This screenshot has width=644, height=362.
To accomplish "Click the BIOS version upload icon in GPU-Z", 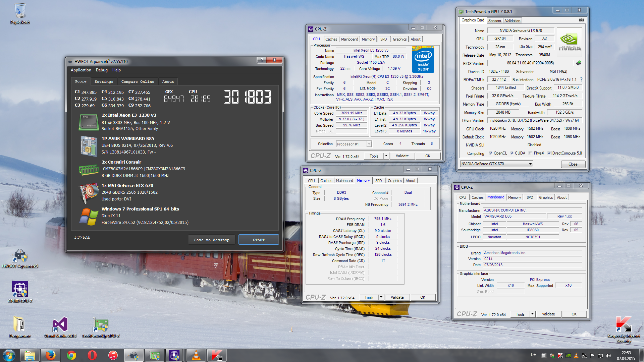I will [x=579, y=63].
